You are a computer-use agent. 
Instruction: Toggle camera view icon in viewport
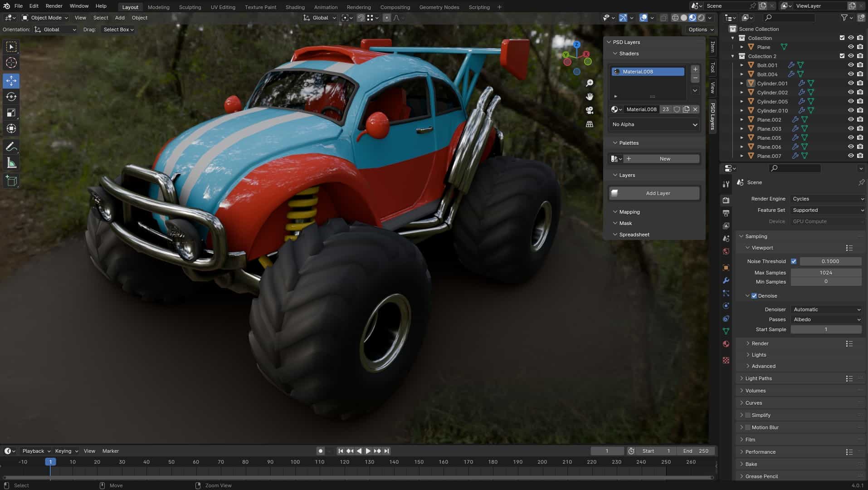pyautogui.click(x=590, y=110)
